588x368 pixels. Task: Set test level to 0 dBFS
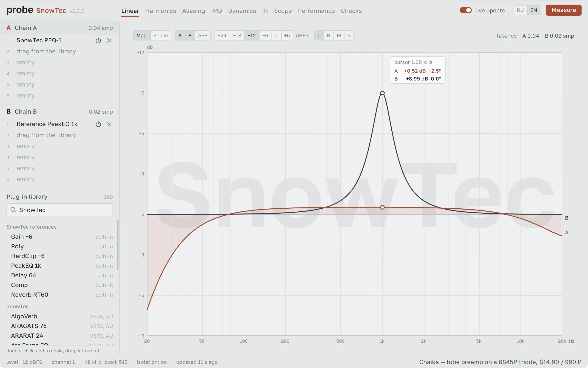tap(276, 35)
